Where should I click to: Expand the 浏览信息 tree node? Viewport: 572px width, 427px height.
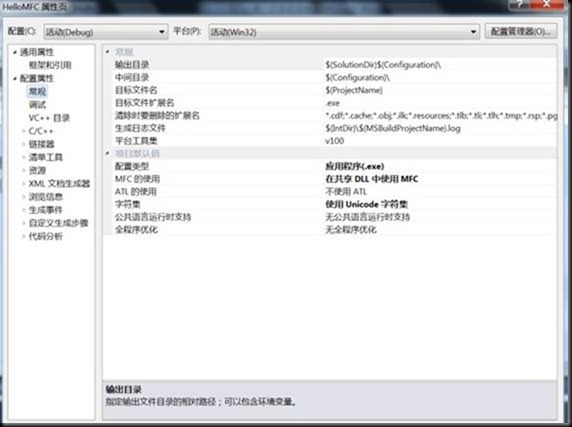24,197
